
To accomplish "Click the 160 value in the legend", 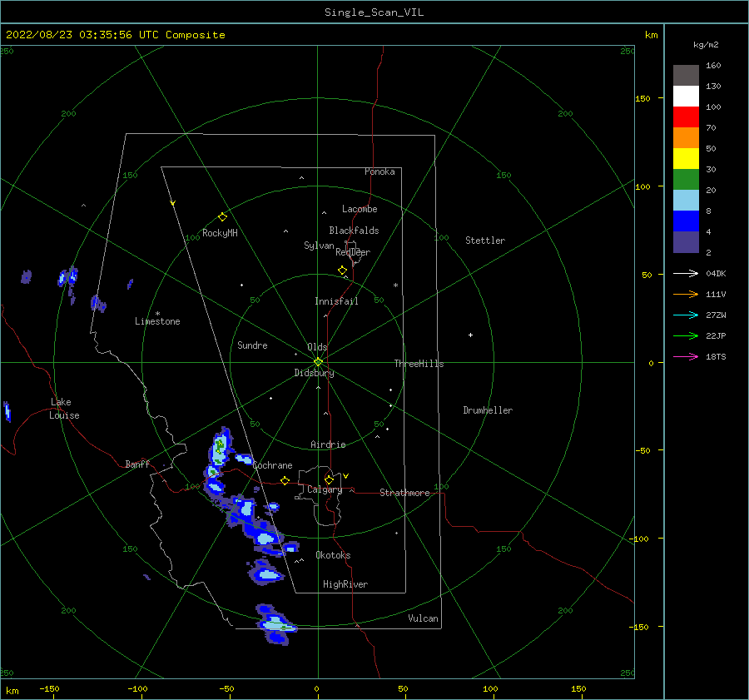I will (713, 66).
